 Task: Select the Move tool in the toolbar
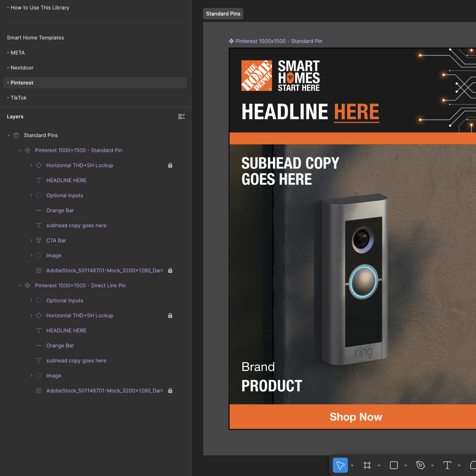pyautogui.click(x=340, y=465)
